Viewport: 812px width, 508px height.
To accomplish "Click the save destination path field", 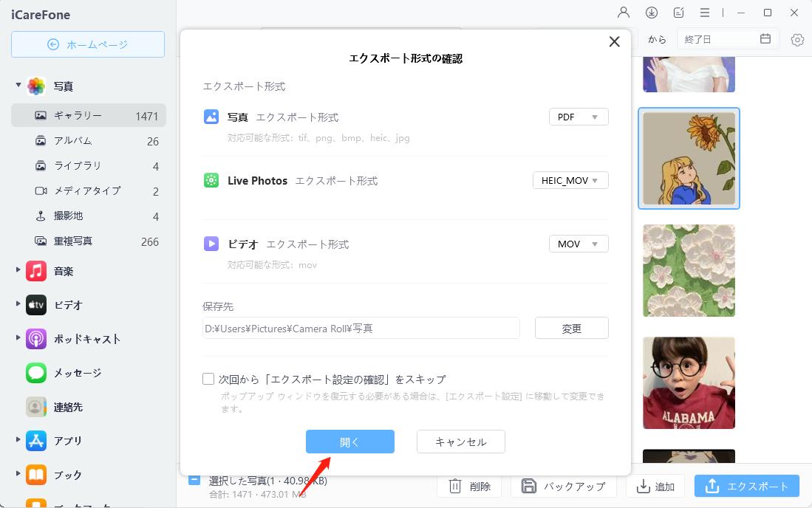I will point(361,329).
